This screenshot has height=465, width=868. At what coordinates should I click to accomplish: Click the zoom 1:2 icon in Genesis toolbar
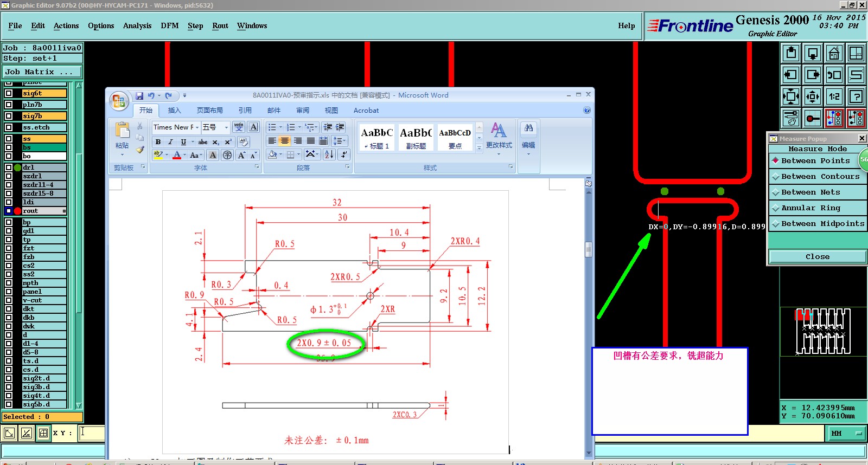[834, 96]
